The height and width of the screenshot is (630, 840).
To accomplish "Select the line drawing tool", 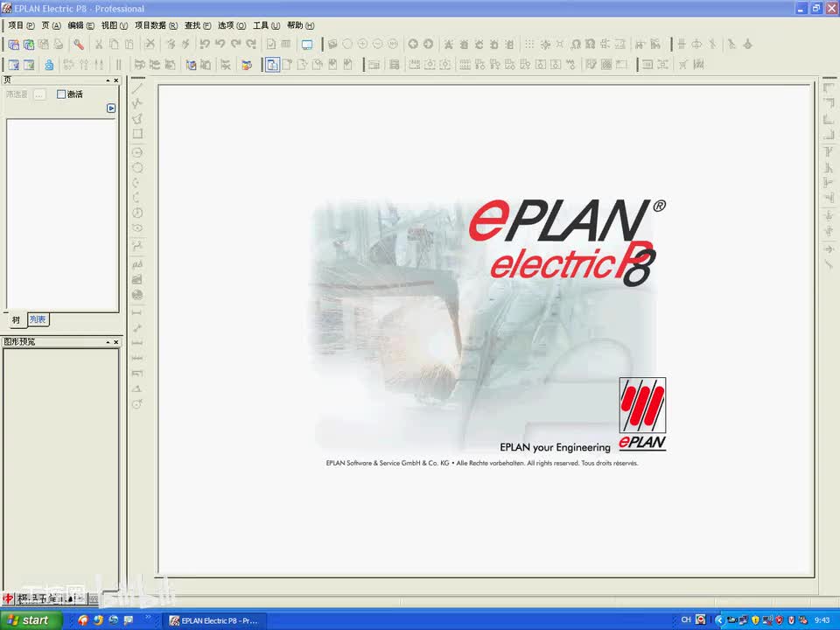I will 137,88.
